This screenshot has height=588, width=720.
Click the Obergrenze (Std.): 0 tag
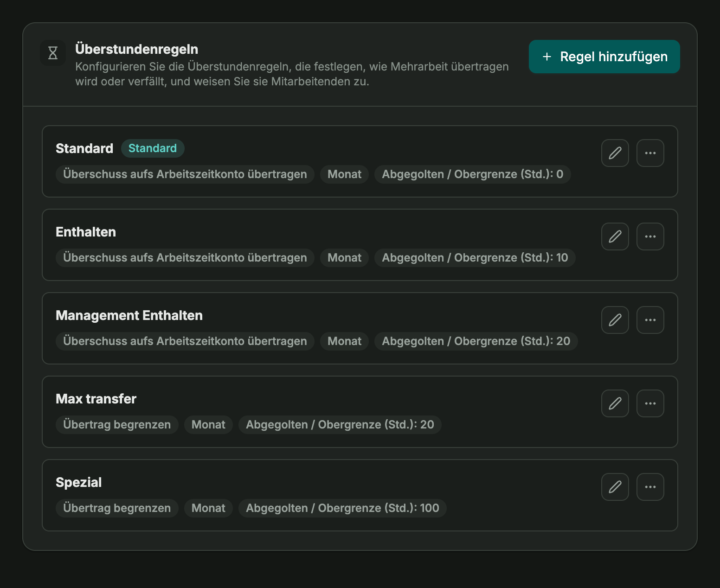[x=472, y=174]
